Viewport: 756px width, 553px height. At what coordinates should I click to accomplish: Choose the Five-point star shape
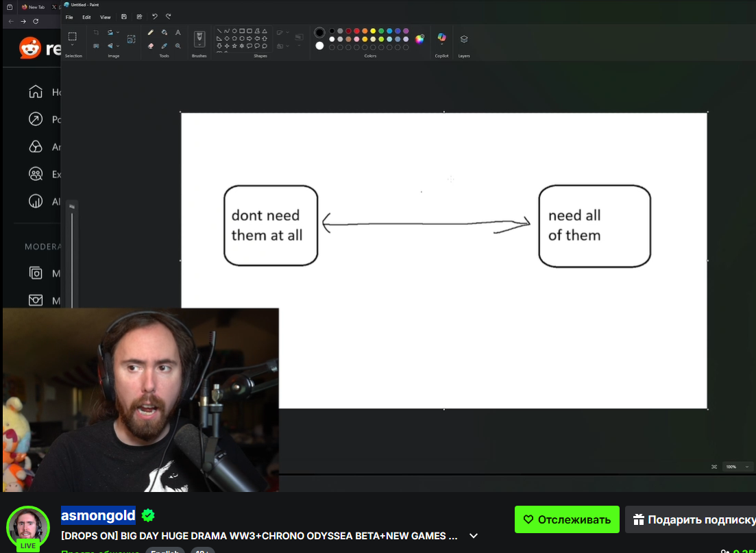(234, 46)
